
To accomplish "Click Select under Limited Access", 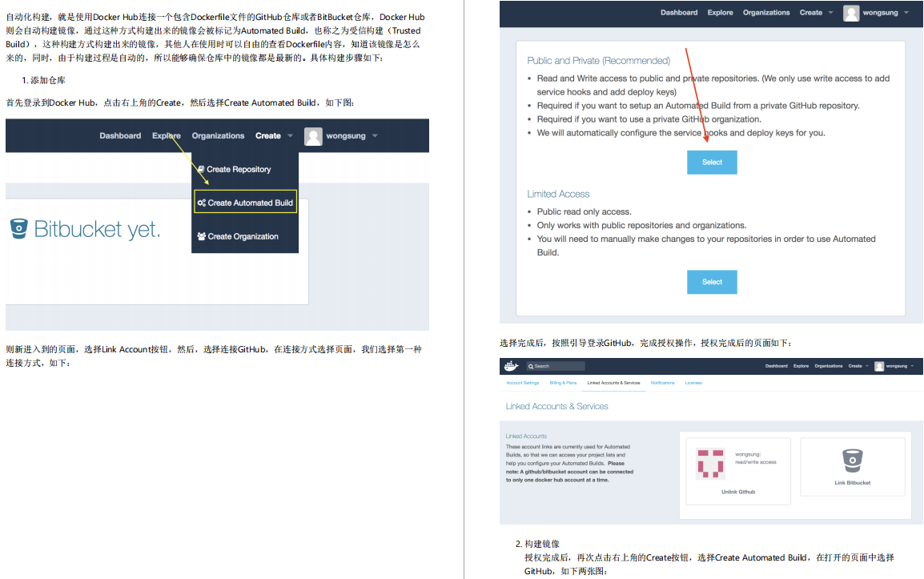I will click(712, 282).
